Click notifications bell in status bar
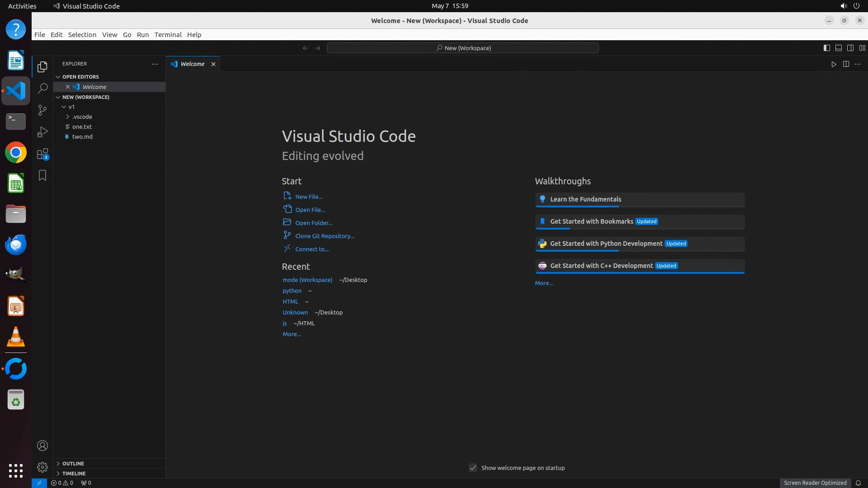Image resolution: width=868 pixels, height=488 pixels. [858, 483]
